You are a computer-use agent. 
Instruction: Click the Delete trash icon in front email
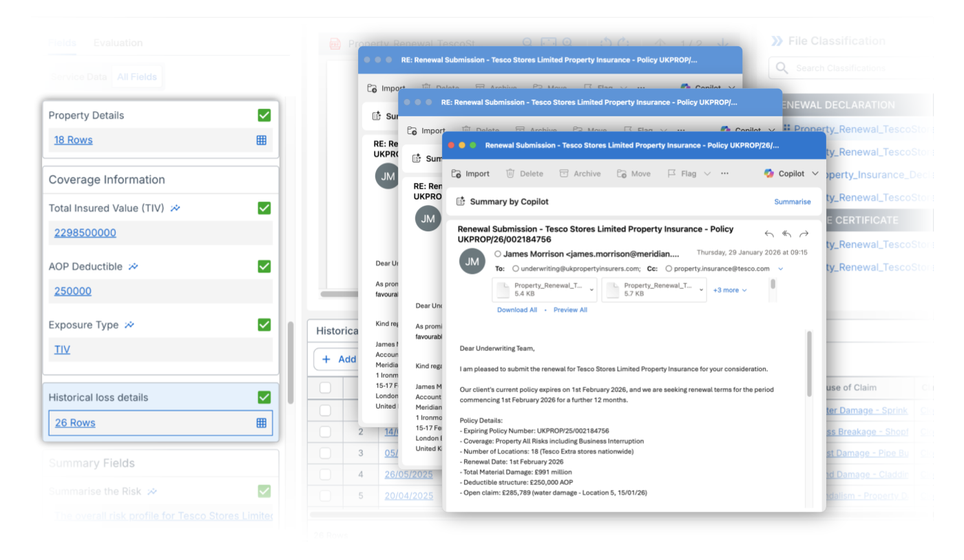tap(510, 174)
